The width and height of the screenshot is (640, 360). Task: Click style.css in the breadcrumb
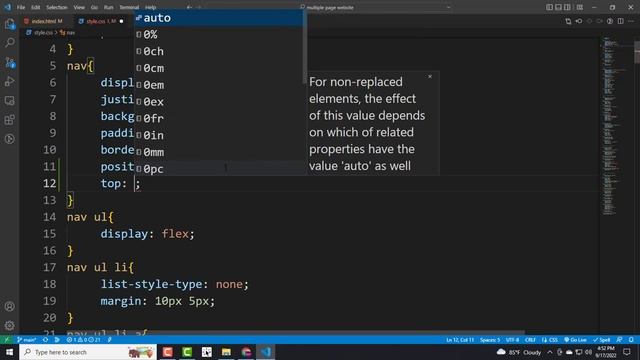coord(43,32)
